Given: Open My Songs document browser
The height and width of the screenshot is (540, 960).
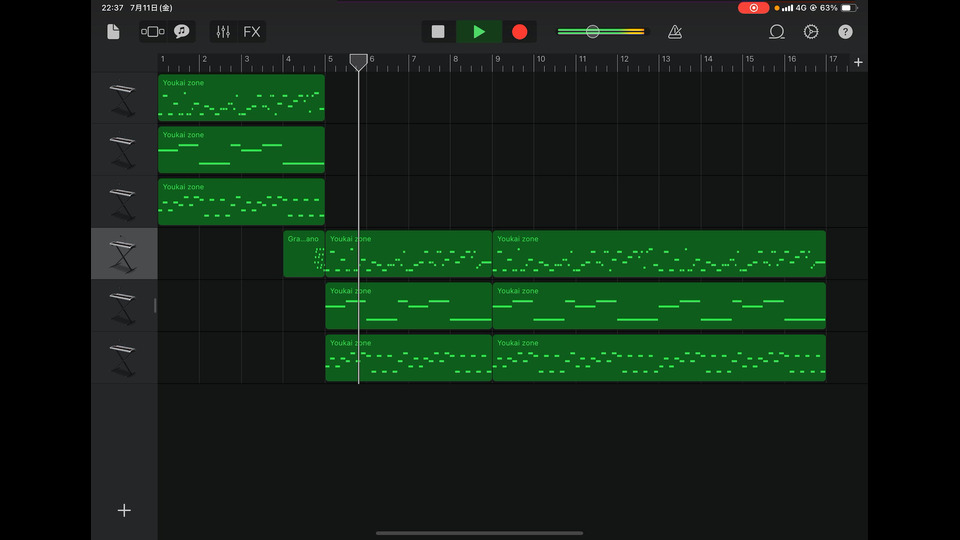Looking at the screenshot, I should tap(113, 32).
